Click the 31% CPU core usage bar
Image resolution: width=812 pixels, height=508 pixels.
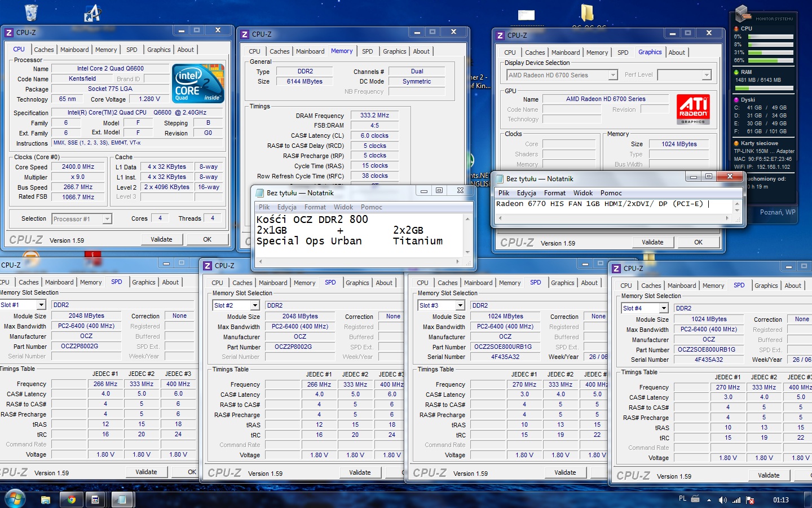point(770,52)
